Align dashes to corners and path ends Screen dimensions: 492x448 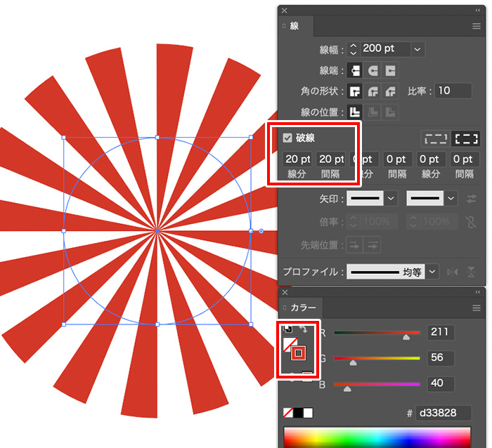[x=466, y=138]
